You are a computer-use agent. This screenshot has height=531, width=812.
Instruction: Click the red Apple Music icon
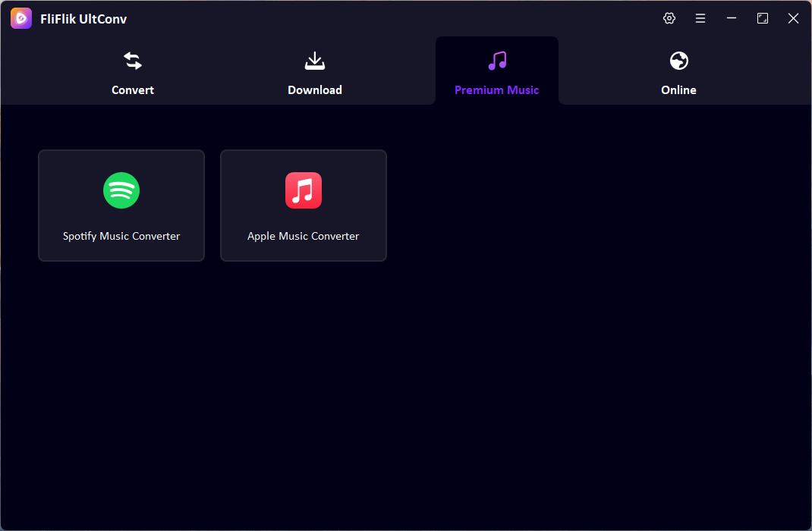304,190
